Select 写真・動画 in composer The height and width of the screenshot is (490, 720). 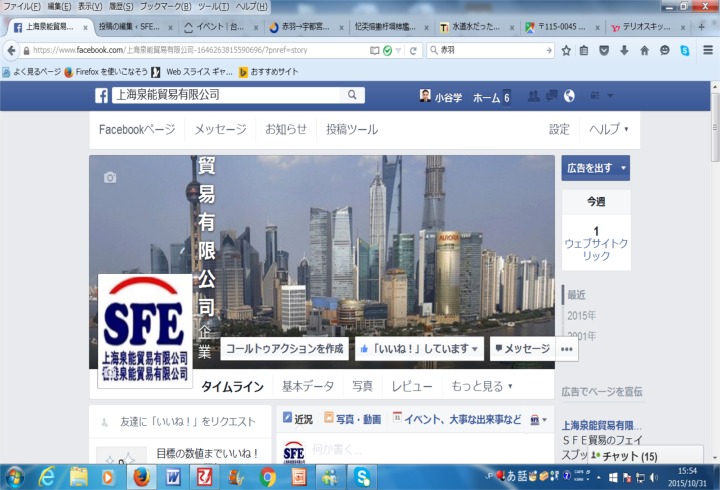[x=353, y=419]
